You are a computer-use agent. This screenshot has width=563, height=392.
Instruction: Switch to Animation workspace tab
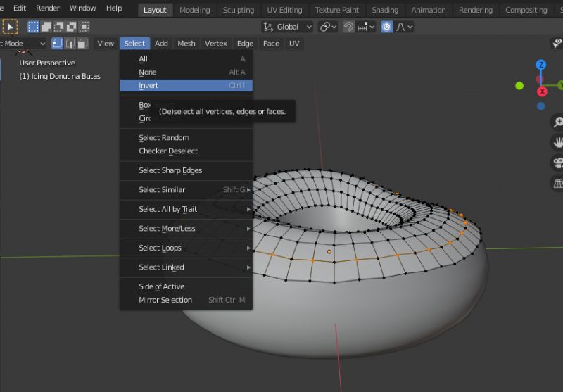point(429,10)
